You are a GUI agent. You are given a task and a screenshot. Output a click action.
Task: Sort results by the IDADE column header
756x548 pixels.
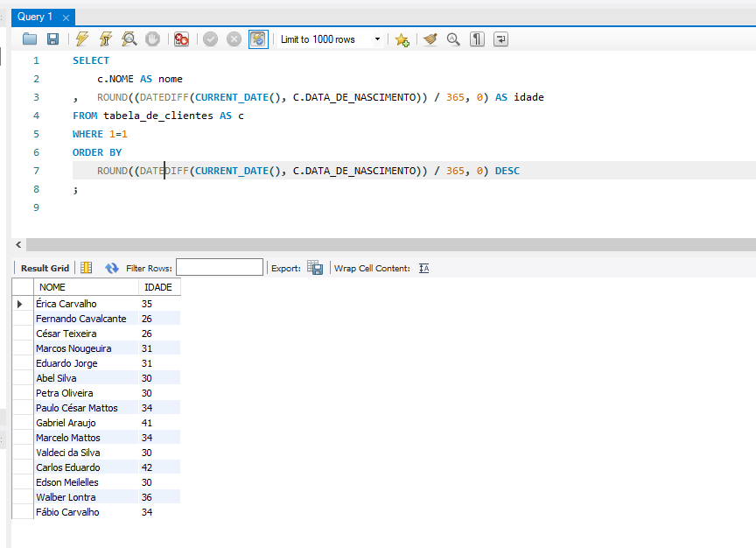point(158,287)
